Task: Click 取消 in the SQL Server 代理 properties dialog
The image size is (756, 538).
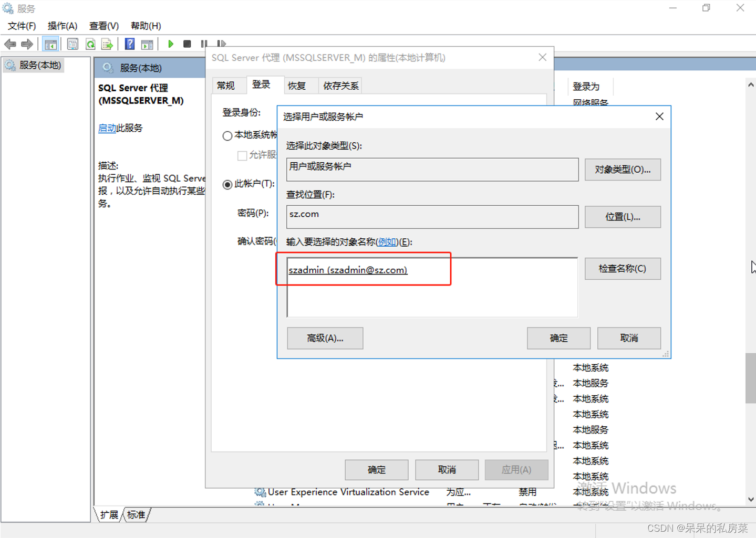Action: point(447,470)
